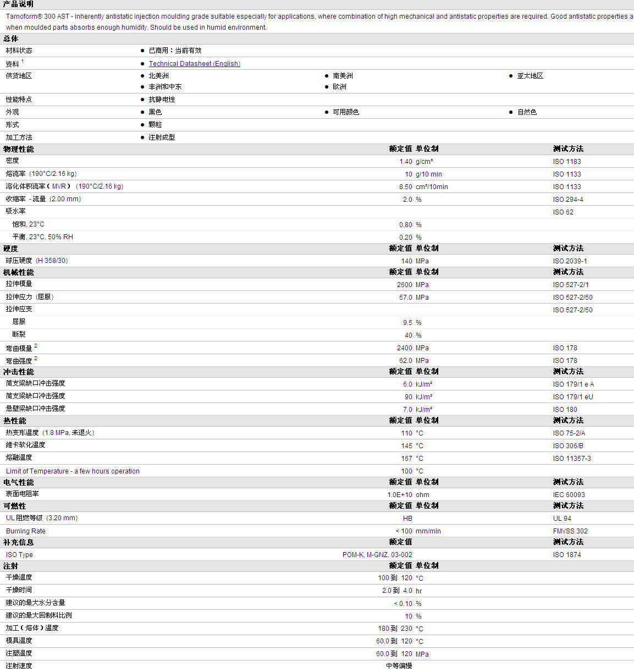This screenshot has width=634, height=672.
Task: Select the ISO 1183 test method text
Action: pyautogui.click(x=567, y=162)
